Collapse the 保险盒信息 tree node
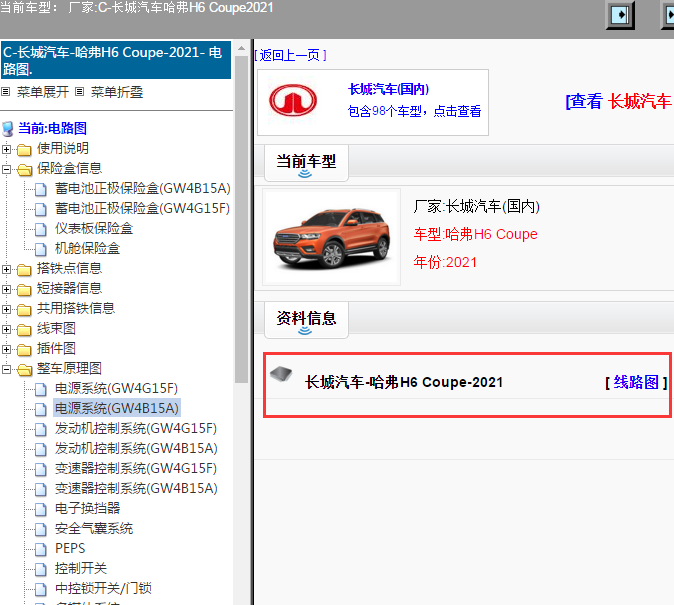This screenshot has height=605, width=674. click(x=6, y=169)
